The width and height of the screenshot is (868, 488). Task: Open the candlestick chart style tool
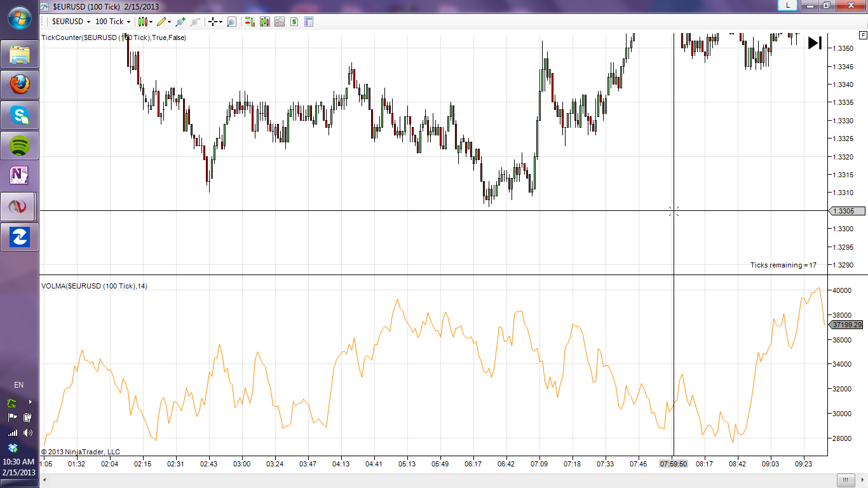(143, 22)
